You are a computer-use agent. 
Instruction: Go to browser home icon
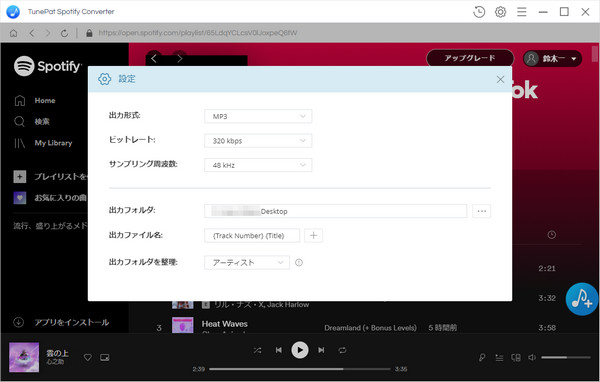(x=13, y=33)
